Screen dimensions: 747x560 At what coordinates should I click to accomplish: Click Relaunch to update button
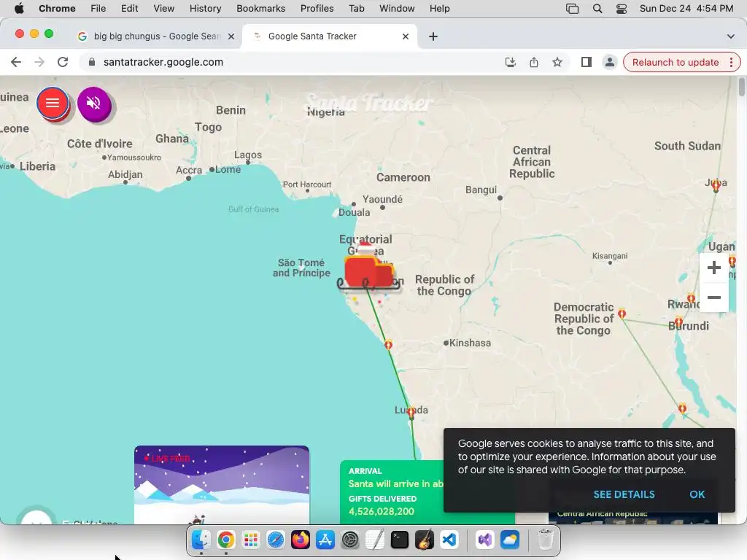tap(675, 63)
